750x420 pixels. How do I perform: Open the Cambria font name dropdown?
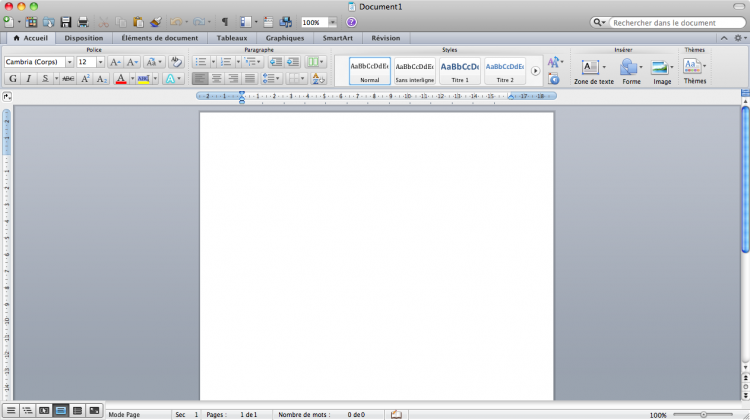pos(69,62)
